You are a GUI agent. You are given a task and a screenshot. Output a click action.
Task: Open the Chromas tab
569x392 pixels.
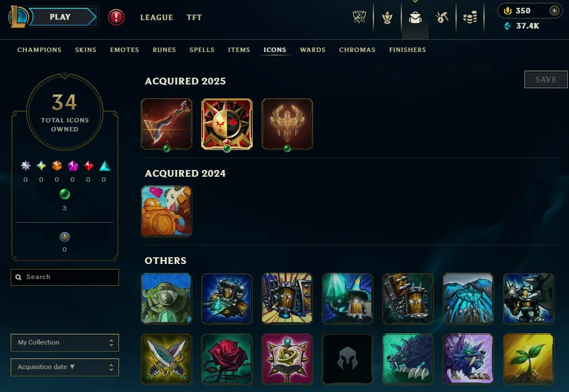click(x=357, y=50)
